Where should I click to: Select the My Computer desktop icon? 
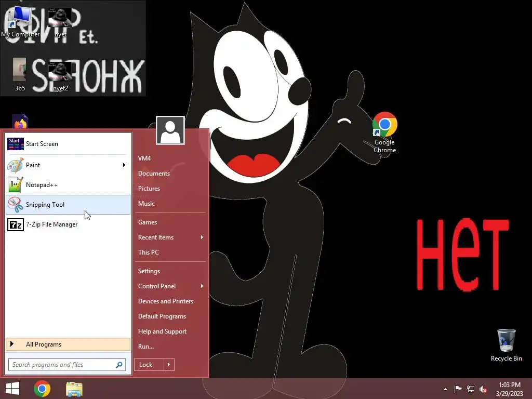point(20,21)
